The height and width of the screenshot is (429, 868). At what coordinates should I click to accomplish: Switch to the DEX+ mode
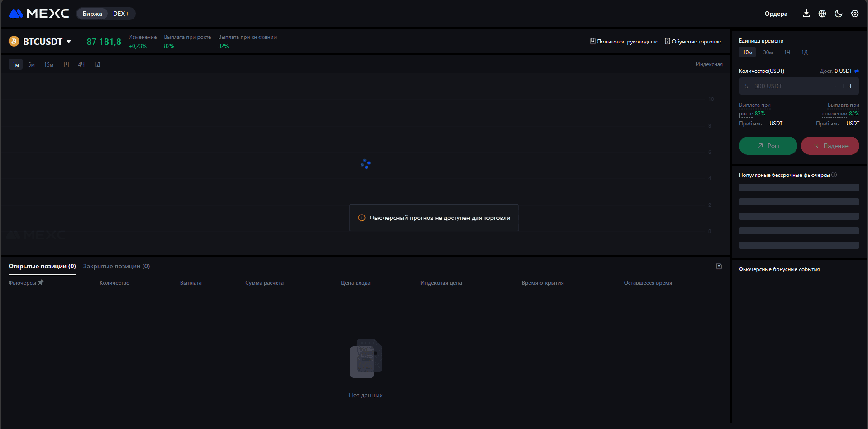pos(121,14)
